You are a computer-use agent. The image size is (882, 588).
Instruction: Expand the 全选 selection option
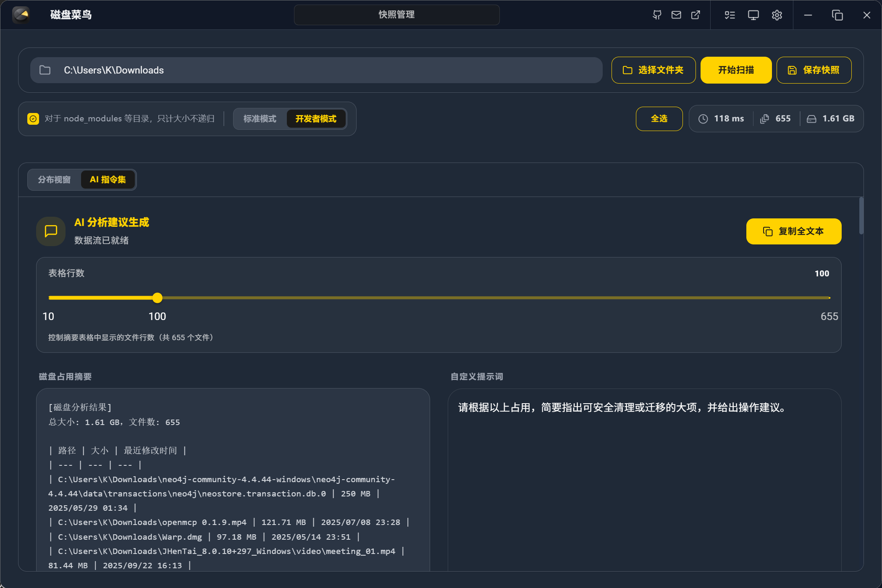tap(659, 119)
